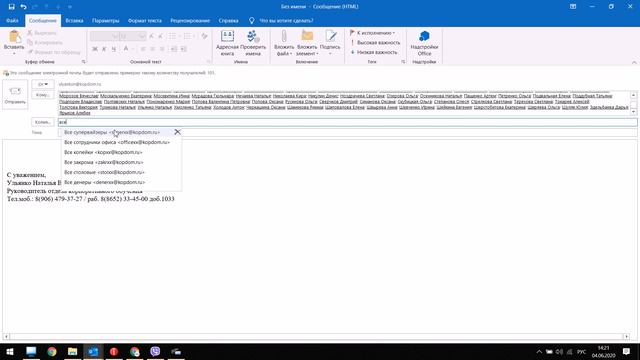Screen dimensions: 640x360
Task: Open Ribbon display options in title bar
Action: tap(573, 7)
